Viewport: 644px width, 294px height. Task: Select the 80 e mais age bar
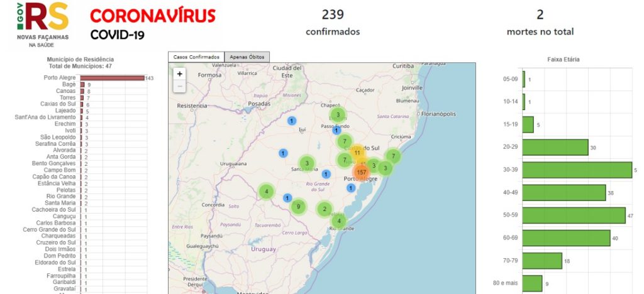[532, 283]
